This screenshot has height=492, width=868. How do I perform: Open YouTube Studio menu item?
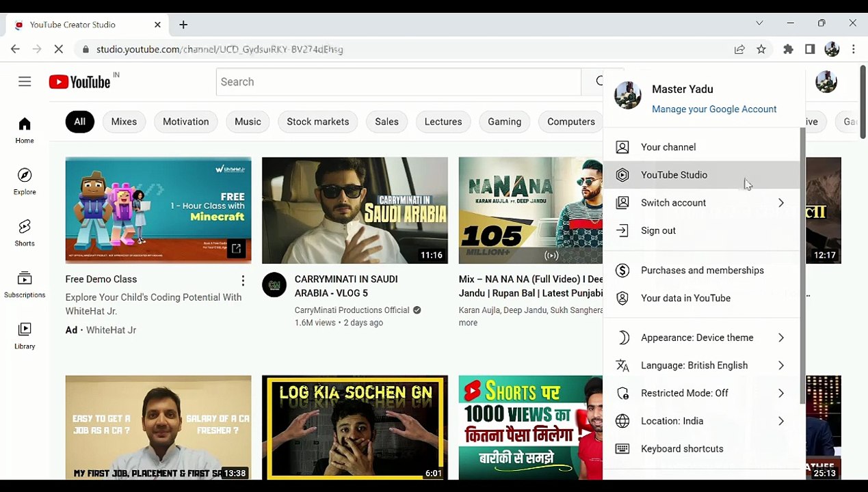pyautogui.click(x=701, y=175)
